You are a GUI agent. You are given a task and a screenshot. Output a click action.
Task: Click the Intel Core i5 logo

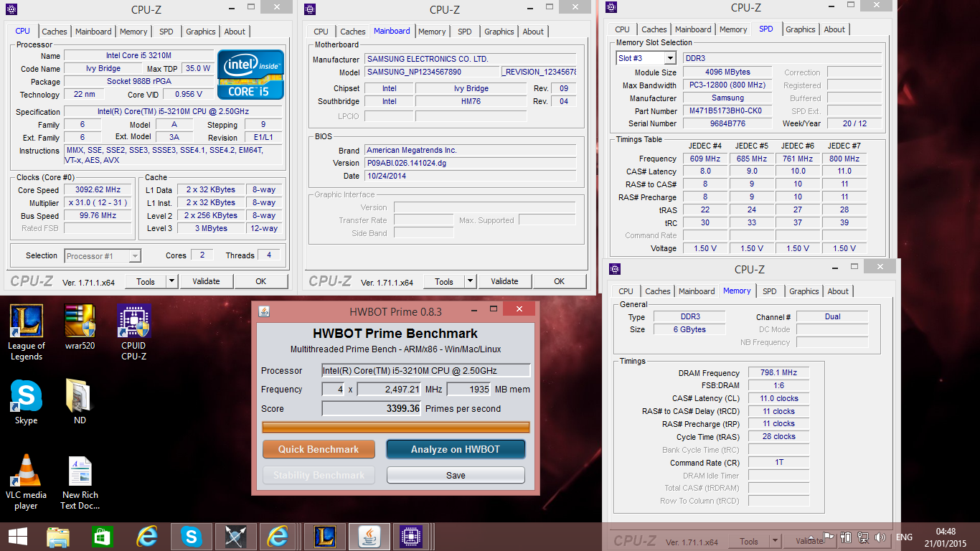point(250,75)
